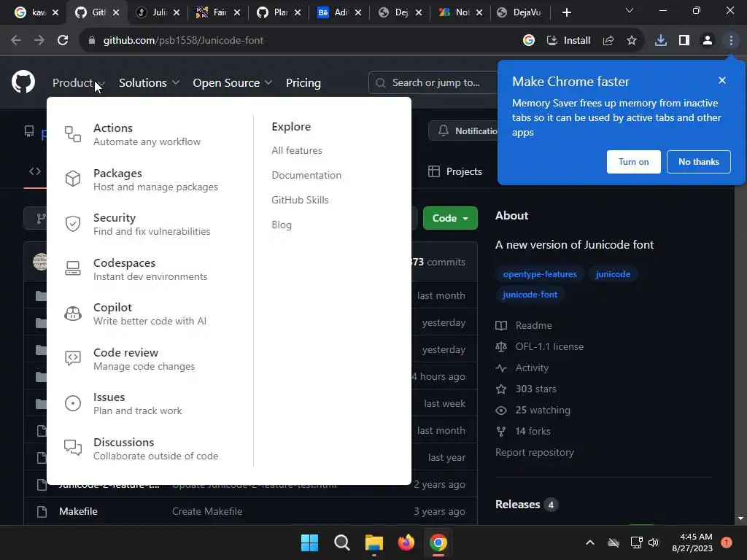This screenshot has height=560, width=747.
Task: Select the Code review icon
Action: (73, 358)
